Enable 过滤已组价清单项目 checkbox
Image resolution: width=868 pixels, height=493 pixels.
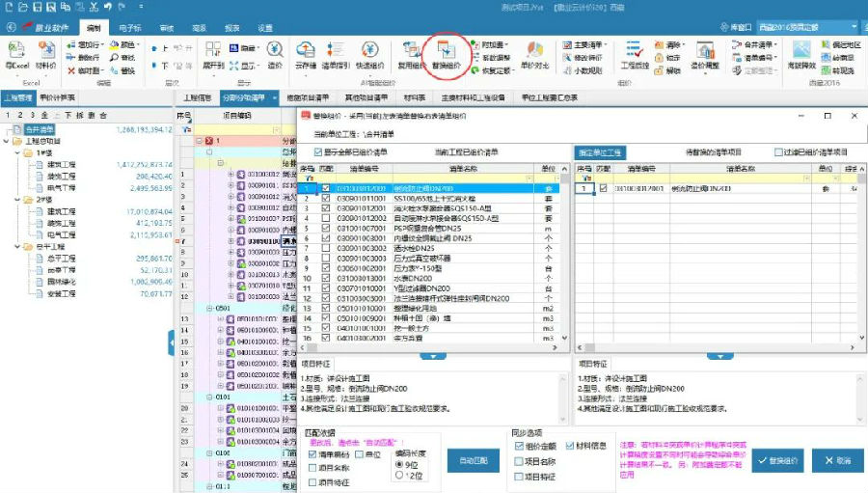[x=779, y=152]
